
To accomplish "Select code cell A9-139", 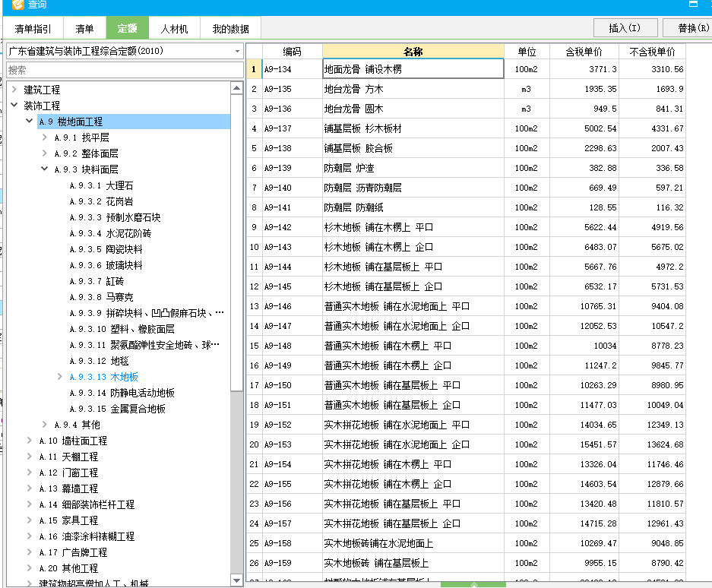I will point(292,168).
